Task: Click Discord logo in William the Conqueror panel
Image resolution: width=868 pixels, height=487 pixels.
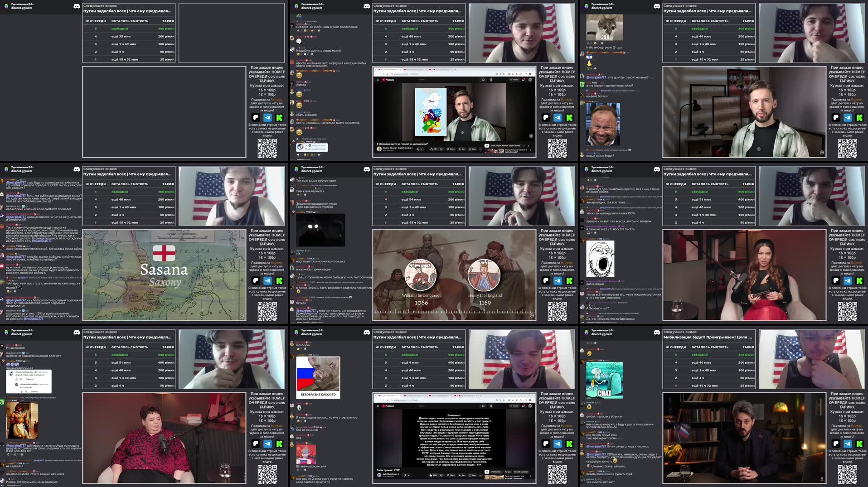Action: point(367,169)
